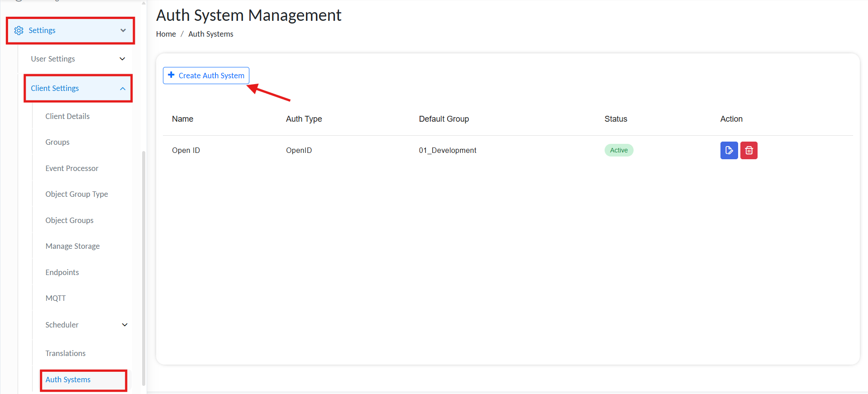The image size is (868, 394).
Task: Go to Groups in sidebar
Action: (57, 142)
